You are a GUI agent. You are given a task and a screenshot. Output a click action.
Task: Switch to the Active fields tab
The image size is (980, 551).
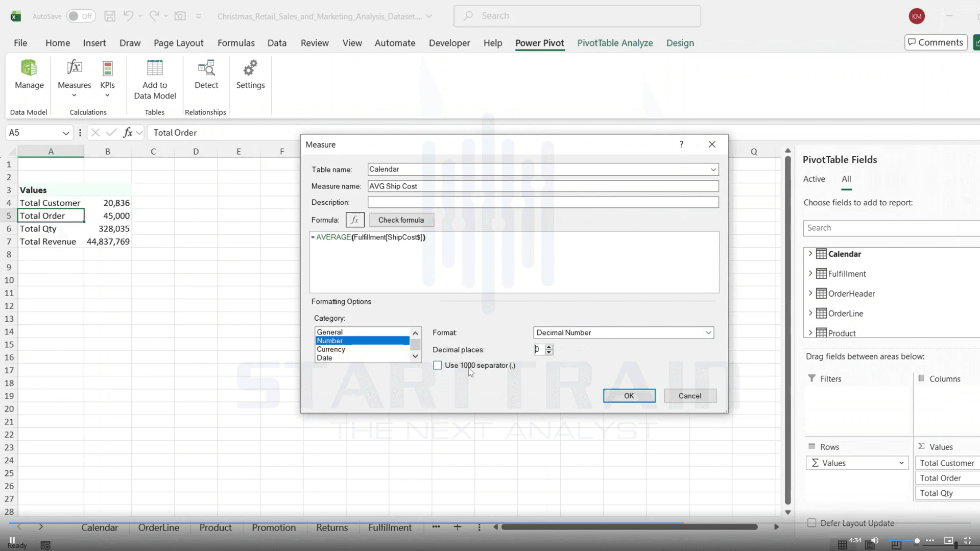(814, 179)
